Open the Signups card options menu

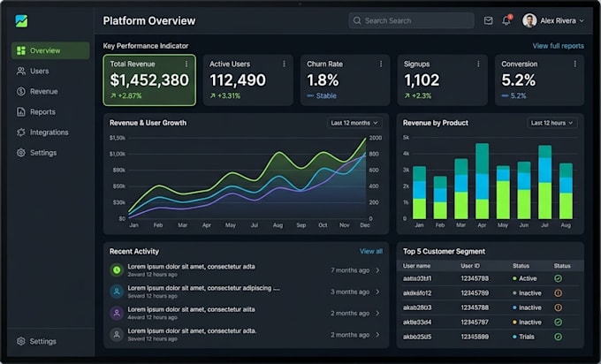[478, 64]
